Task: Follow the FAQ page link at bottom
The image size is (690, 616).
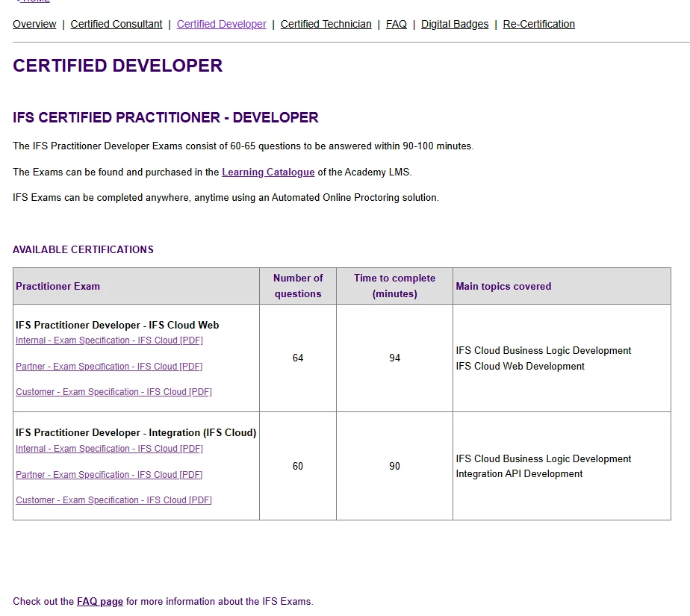Action: coord(100,602)
